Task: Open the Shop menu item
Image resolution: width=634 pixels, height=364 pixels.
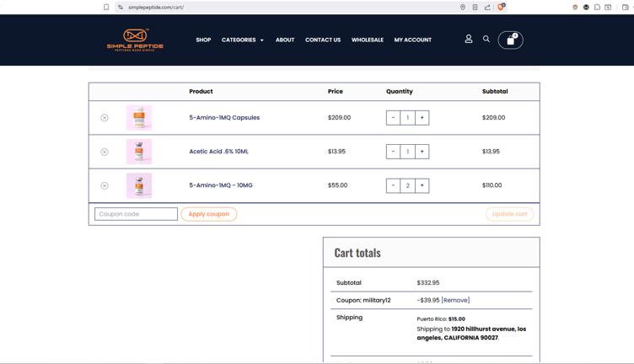Action: click(203, 40)
